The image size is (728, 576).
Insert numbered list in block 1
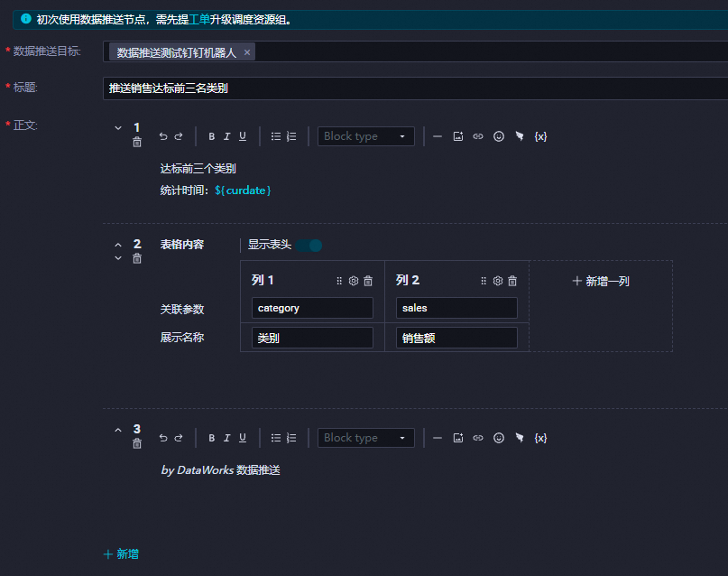[x=291, y=136]
